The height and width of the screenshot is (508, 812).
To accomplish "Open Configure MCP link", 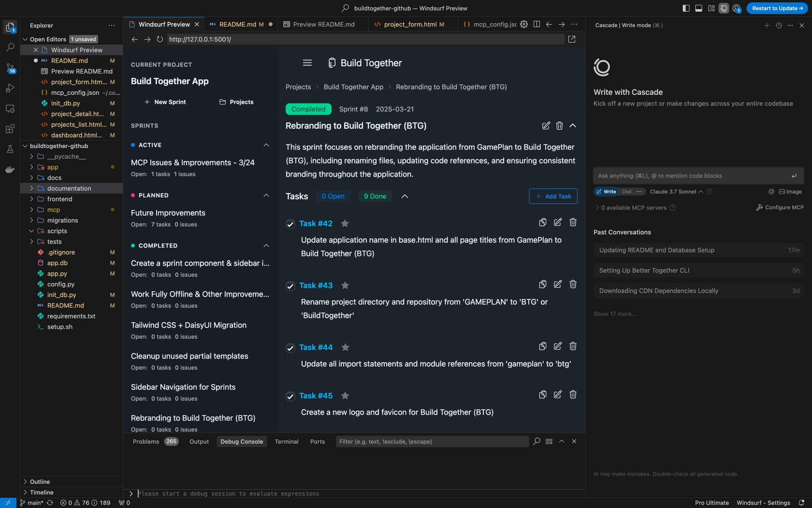I will click(x=780, y=208).
